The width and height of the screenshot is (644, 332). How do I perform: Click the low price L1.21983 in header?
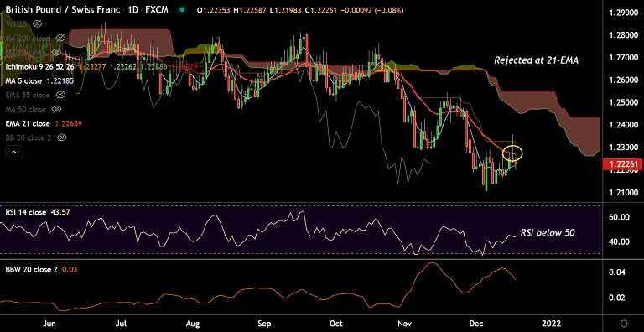coord(286,10)
